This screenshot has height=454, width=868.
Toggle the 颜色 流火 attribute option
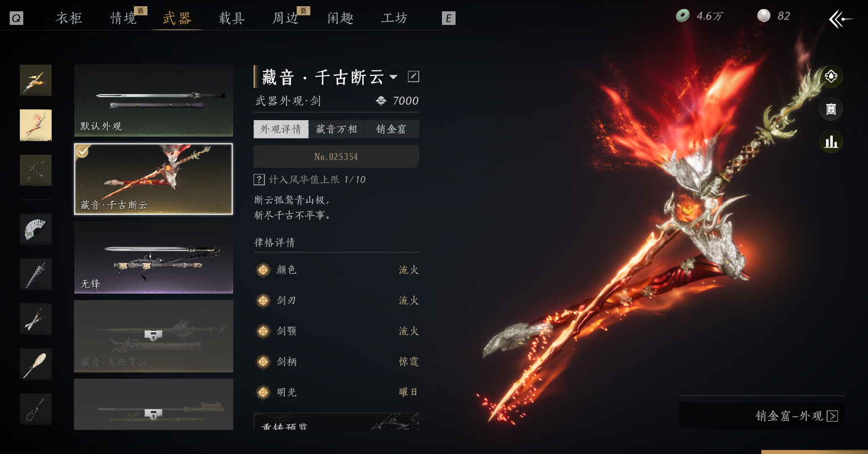click(336, 270)
